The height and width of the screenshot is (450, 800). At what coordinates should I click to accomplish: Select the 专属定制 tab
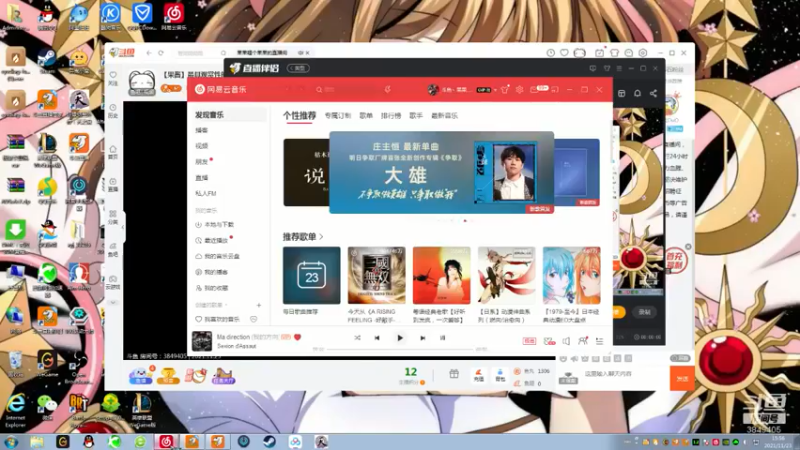338,116
